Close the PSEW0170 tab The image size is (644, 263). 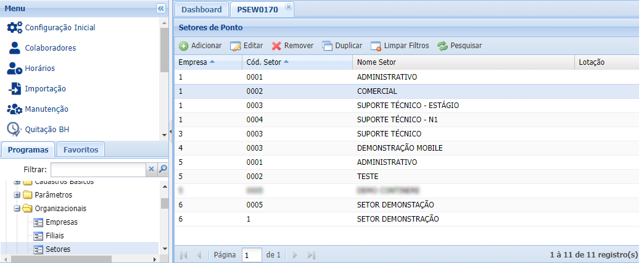[288, 8]
